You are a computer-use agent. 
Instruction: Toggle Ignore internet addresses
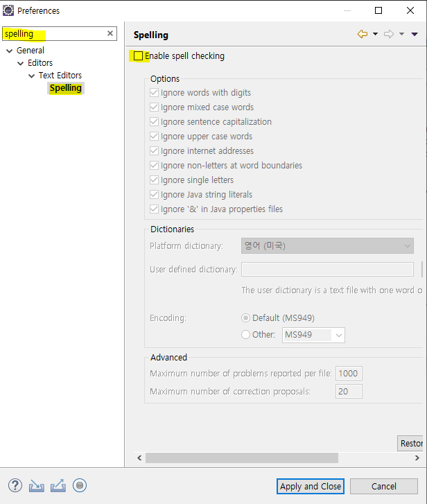pos(154,150)
